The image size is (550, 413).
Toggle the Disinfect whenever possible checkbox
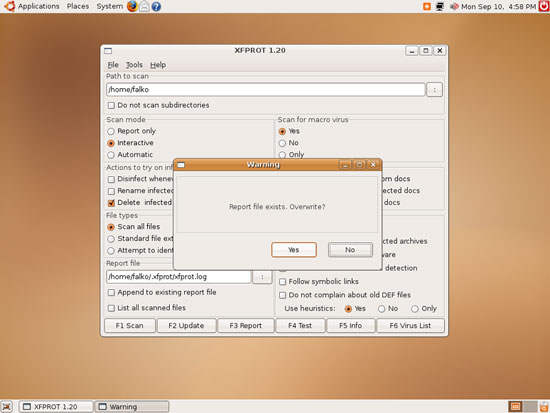(112, 179)
